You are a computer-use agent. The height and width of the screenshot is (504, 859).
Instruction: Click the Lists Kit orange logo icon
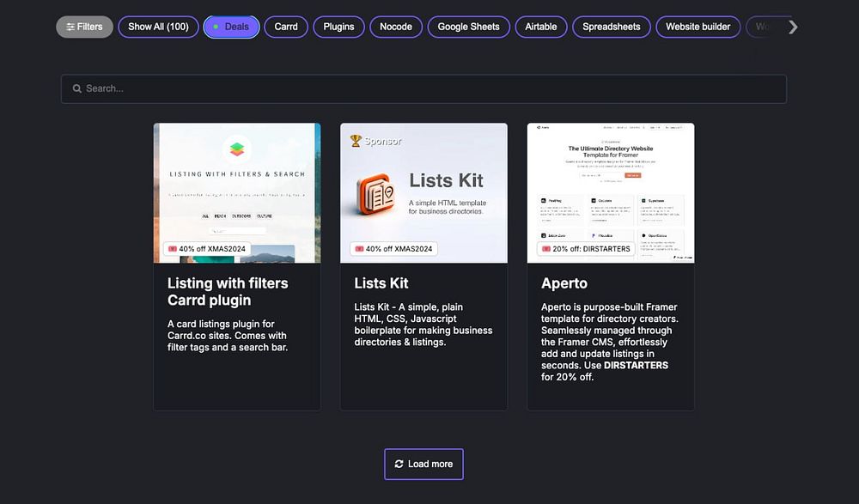(x=376, y=194)
